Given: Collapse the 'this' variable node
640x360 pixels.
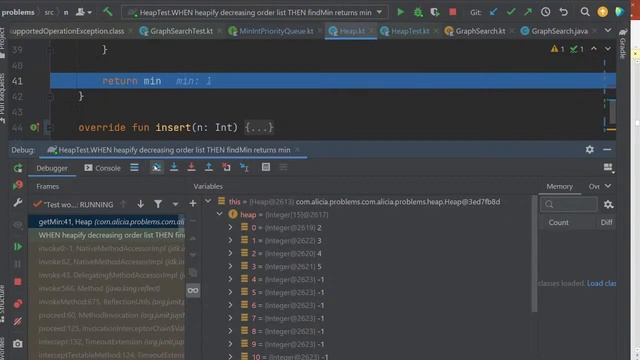Looking at the screenshot, I should [x=208, y=201].
